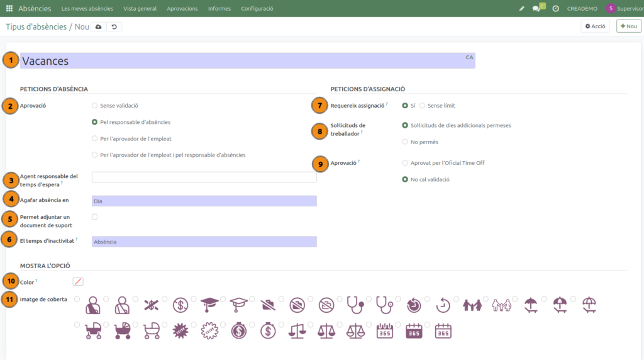
Task: Choose the crossed-out dollar coin cover image
Action: click(x=180, y=305)
